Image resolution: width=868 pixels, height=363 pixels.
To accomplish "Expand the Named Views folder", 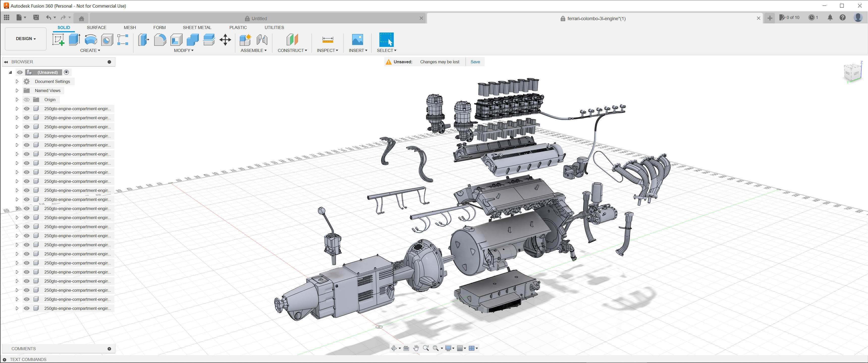I will tap(17, 90).
